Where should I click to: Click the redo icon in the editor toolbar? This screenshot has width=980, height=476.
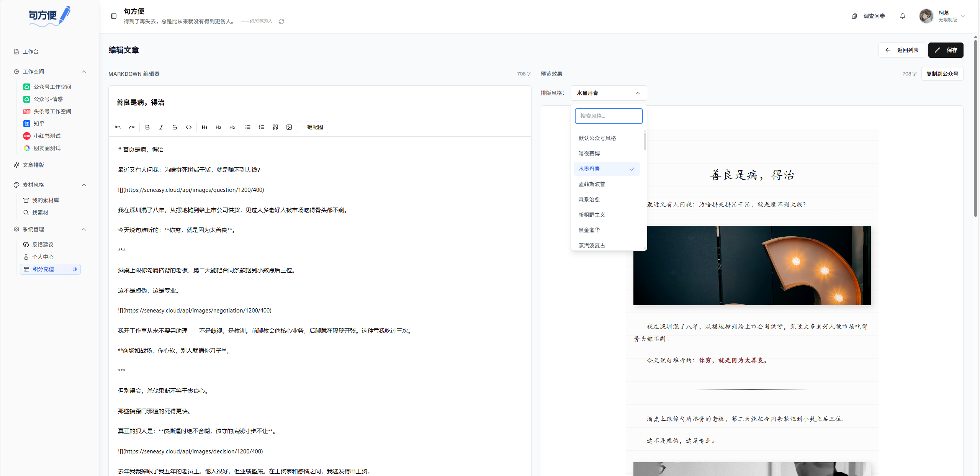(132, 127)
